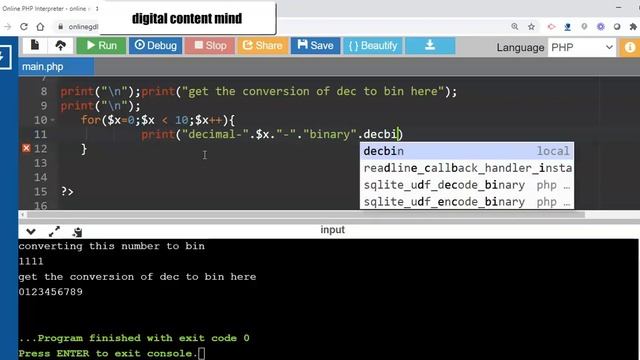This screenshot has height=360, width=640.
Task: Click the download code button
Action: point(430,45)
